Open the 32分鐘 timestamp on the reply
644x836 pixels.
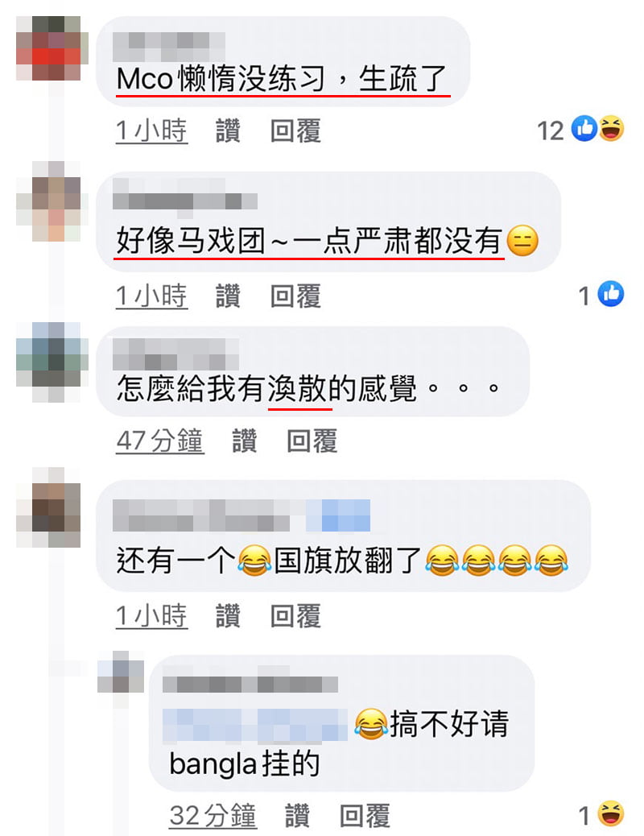point(213,816)
